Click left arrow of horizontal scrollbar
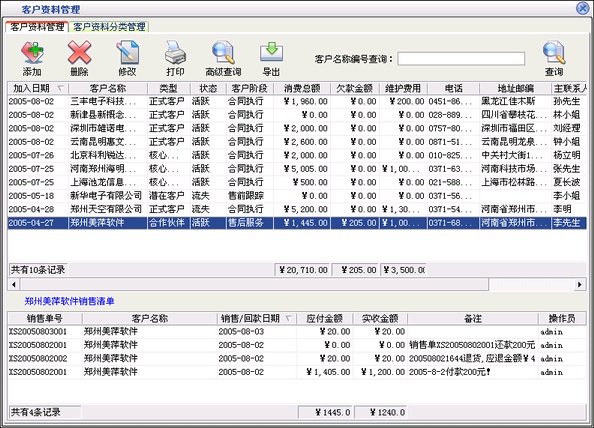This screenshot has height=428, width=594. click(x=14, y=284)
